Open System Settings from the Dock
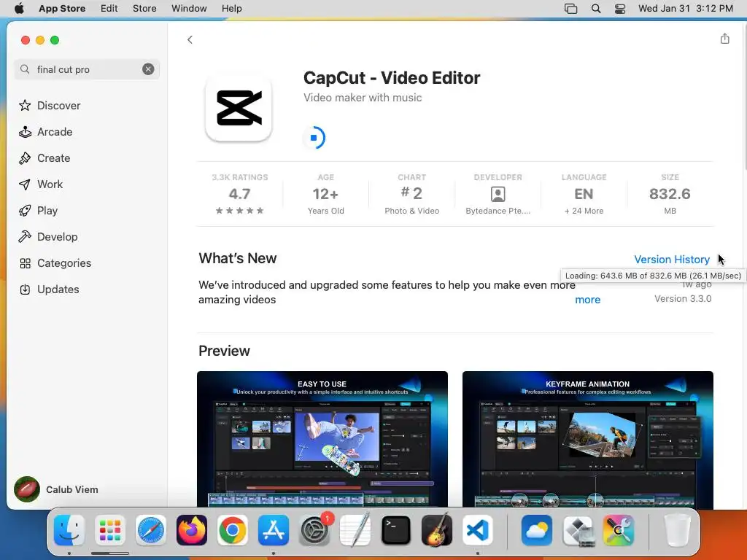The image size is (747, 560). coord(314,530)
